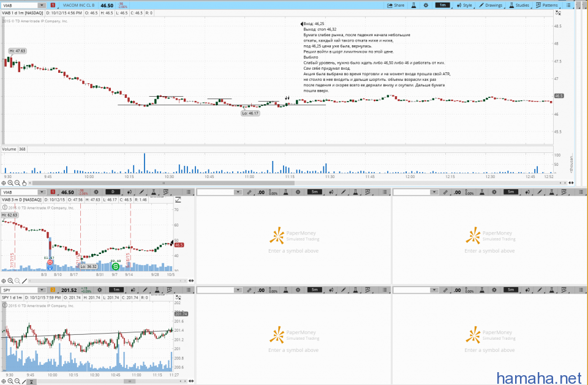Open patterns icon on SPY chart toolbar
588x385 pixels.
[169, 290]
